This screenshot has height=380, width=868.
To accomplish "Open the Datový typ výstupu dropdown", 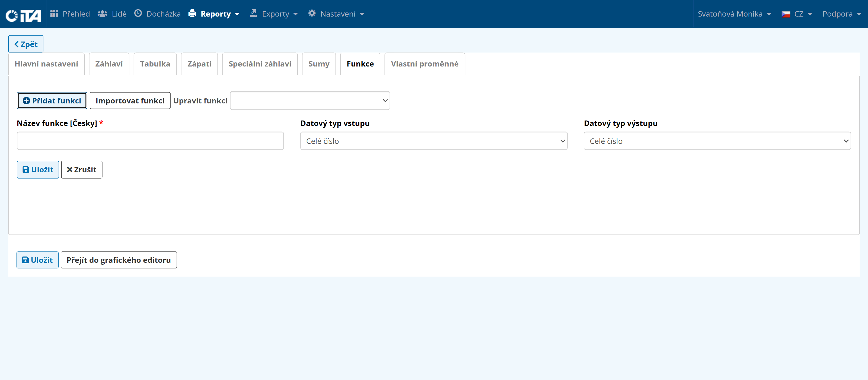I will (x=717, y=141).
